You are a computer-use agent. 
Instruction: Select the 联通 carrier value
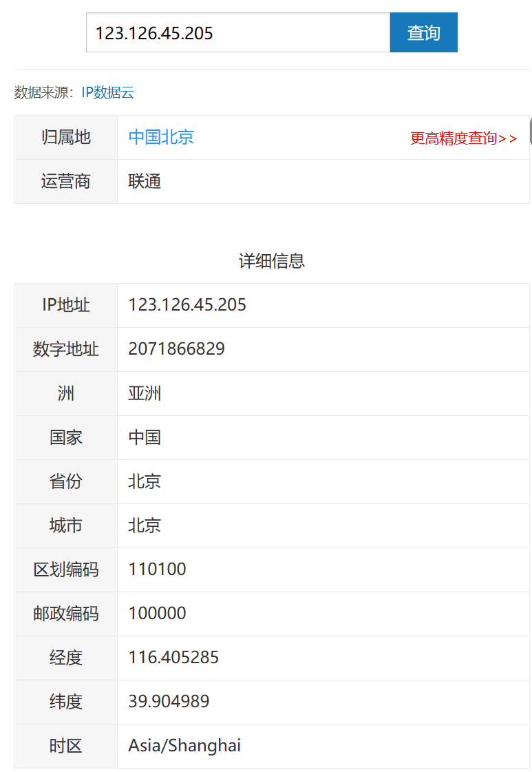145,181
